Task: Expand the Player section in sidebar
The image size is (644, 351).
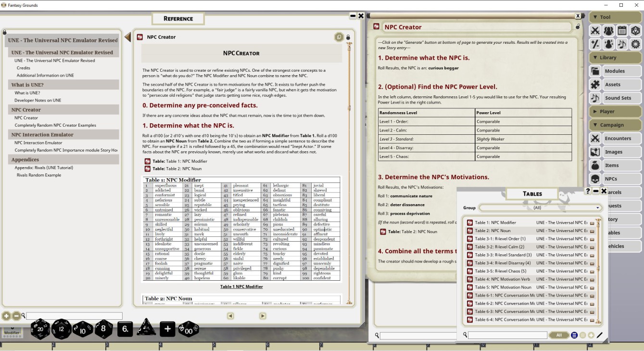Action: [x=615, y=111]
